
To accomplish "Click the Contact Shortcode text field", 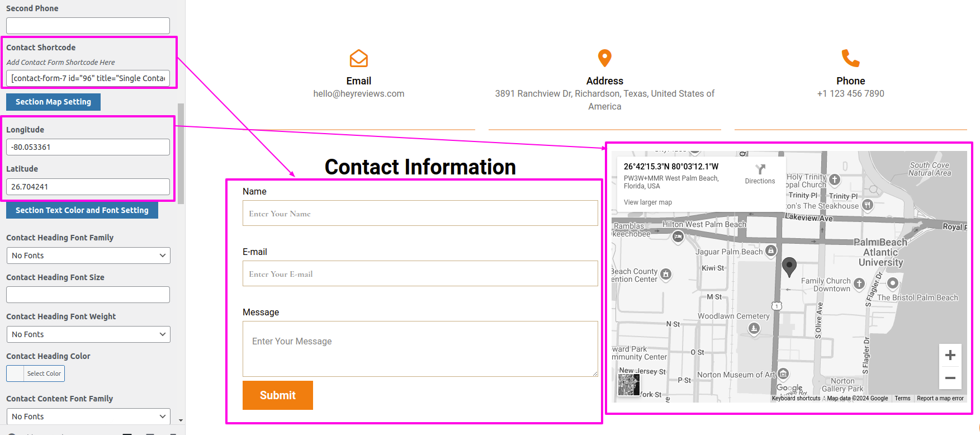I will click(88, 78).
